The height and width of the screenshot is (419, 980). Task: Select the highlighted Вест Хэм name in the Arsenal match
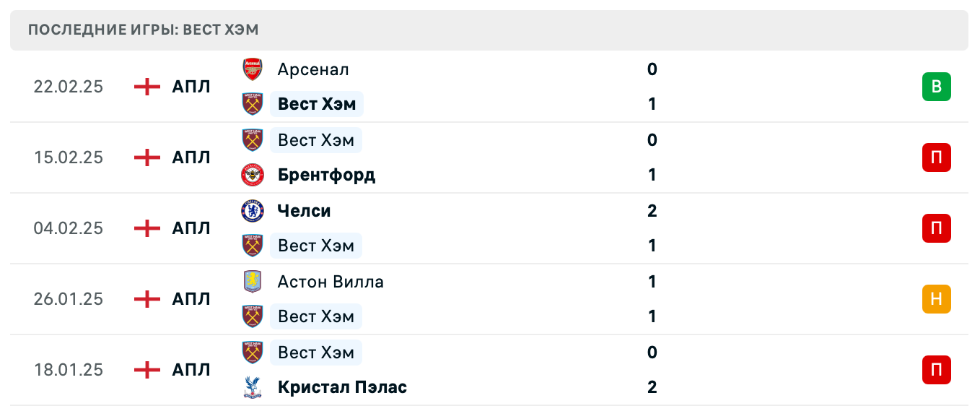pos(316,103)
